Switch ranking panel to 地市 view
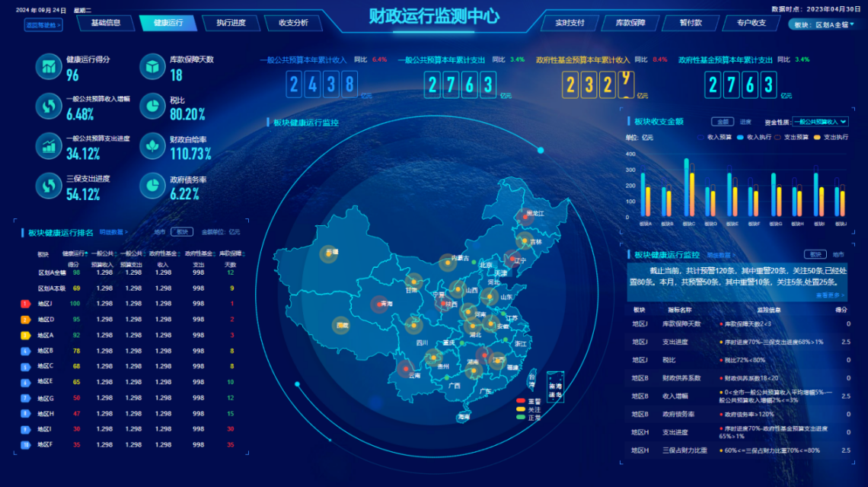 [159, 232]
